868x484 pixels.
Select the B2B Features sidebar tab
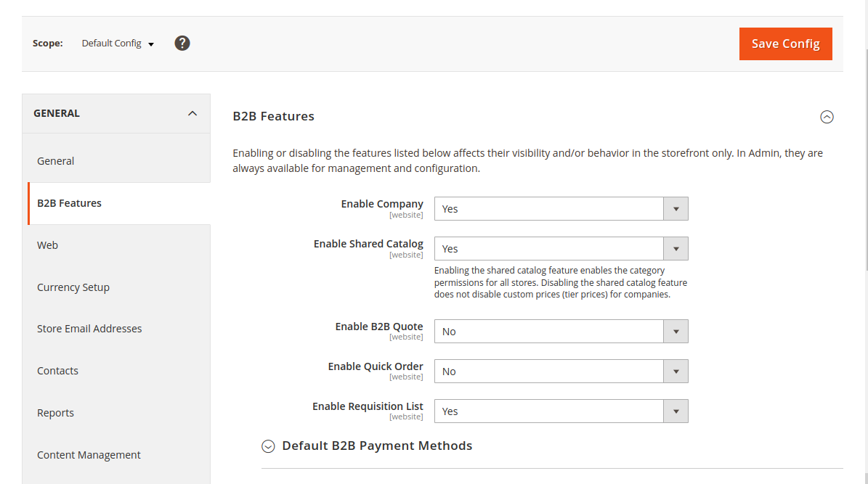coord(70,203)
